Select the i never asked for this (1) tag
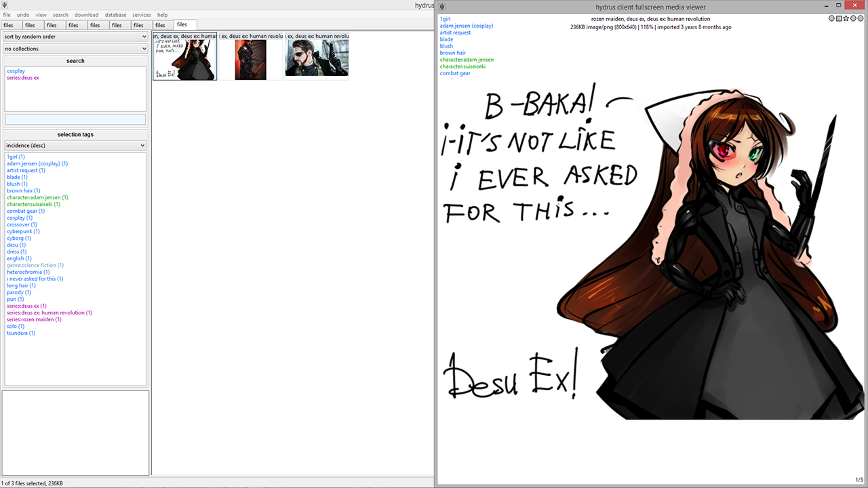Screen dimensions: 868x488 (35, 279)
